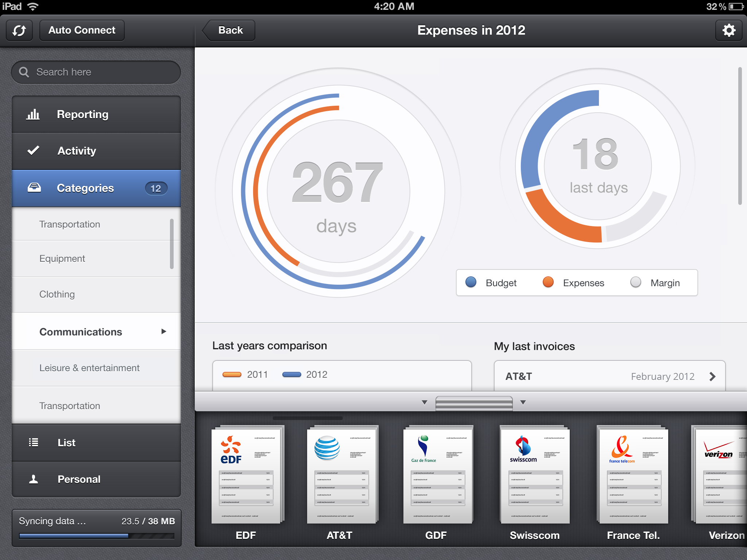The height and width of the screenshot is (560, 747).
Task: Click the Auto Connect button
Action: [82, 30]
